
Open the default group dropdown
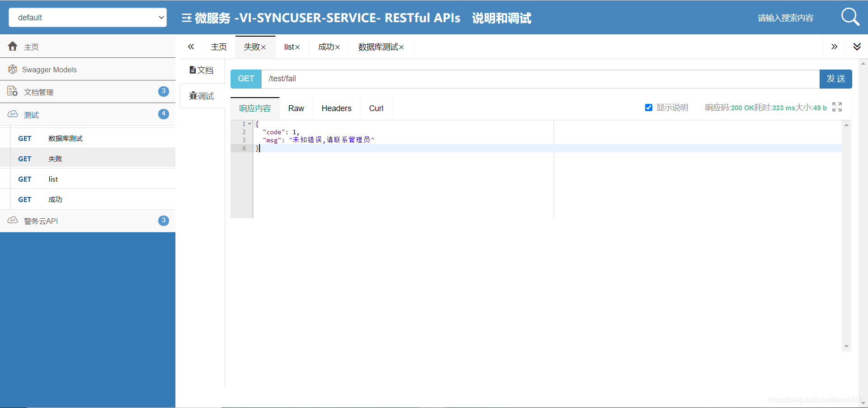pyautogui.click(x=88, y=18)
